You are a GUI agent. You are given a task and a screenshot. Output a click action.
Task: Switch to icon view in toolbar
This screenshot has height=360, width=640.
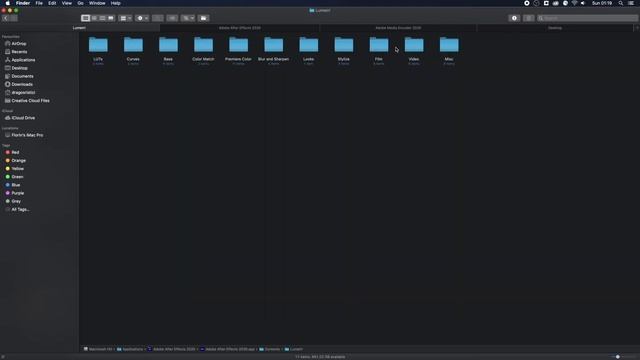85,18
